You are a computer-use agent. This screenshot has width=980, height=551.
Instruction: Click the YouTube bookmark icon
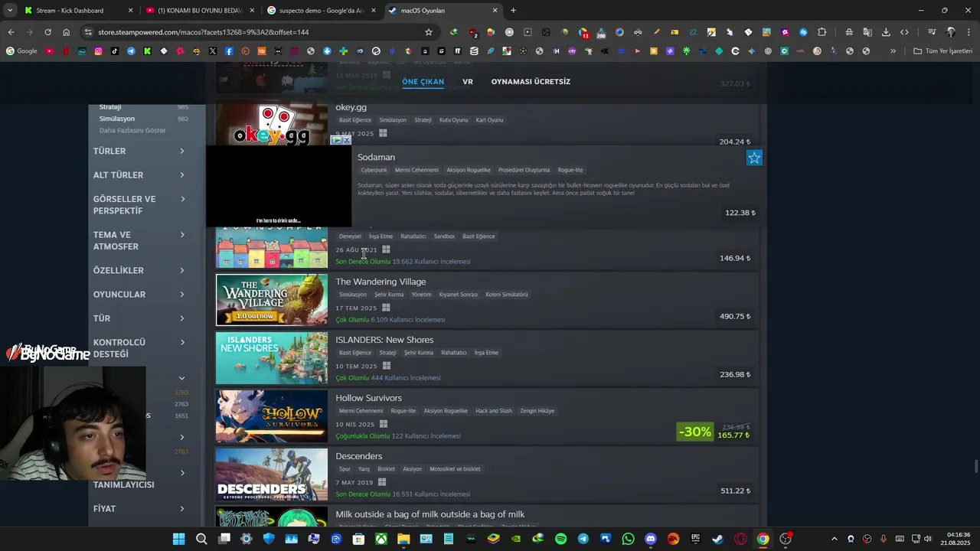coord(50,51)
